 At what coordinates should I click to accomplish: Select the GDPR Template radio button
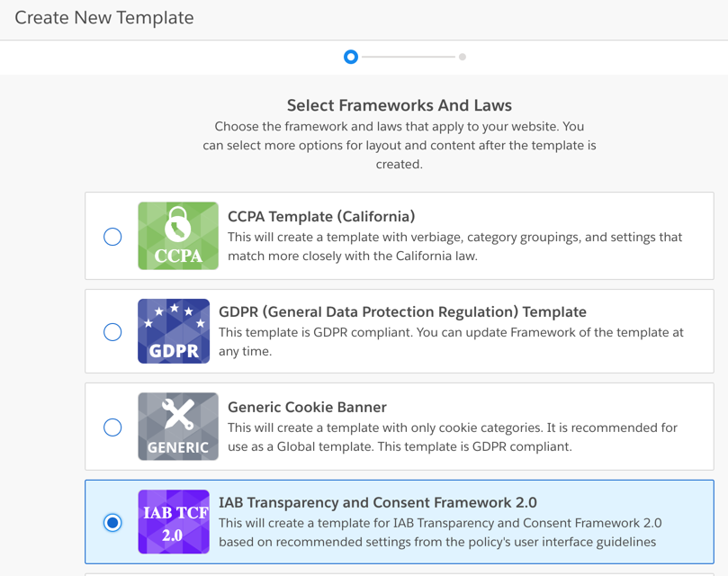coord(112,332)
